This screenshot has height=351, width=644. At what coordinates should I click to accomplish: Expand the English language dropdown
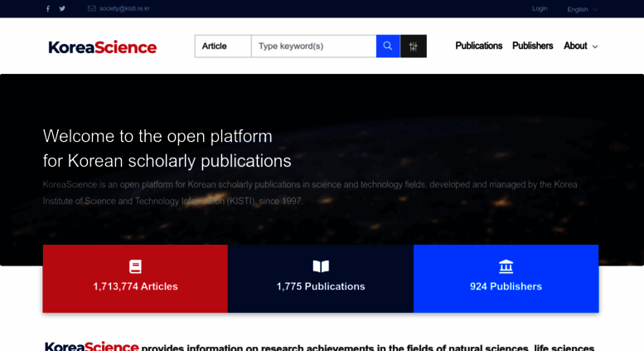pos(583,9)
